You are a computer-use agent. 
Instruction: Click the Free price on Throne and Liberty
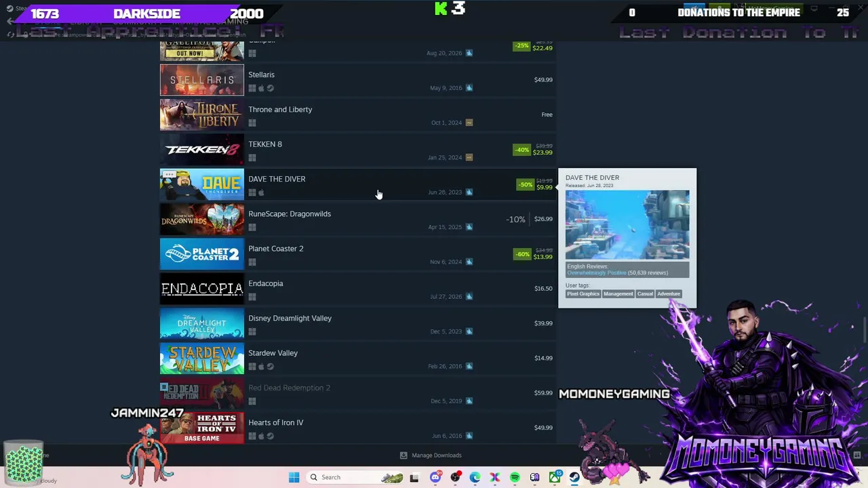(547, 115)
